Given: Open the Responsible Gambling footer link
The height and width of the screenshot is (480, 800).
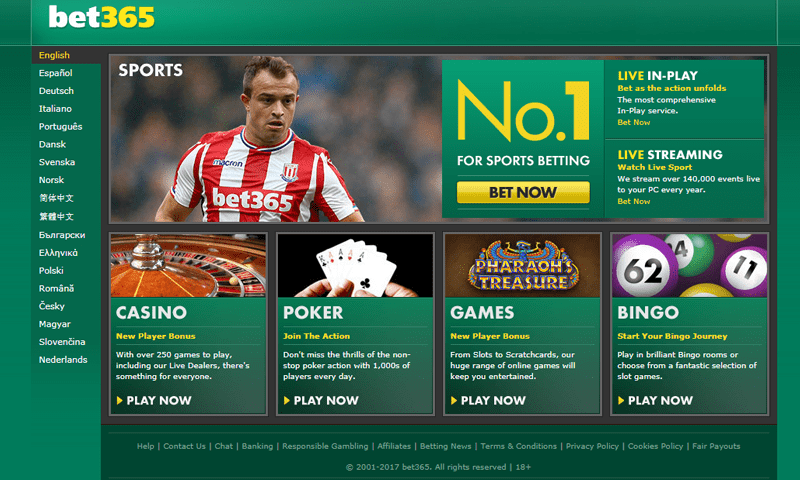Looking at the screenshot, I should pos(325,446).
